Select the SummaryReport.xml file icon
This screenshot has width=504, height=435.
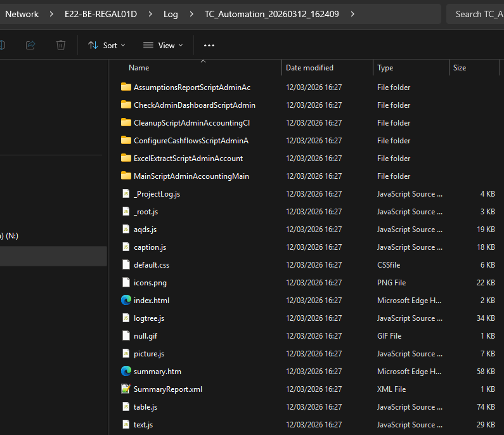pyautogui.click(x=126, y=389)
